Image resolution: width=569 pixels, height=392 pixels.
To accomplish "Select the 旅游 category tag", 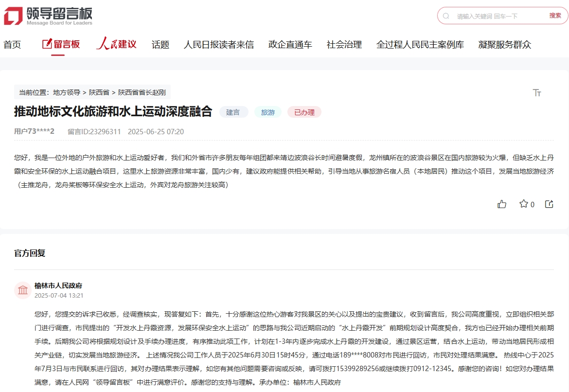I will pos(268,112).
